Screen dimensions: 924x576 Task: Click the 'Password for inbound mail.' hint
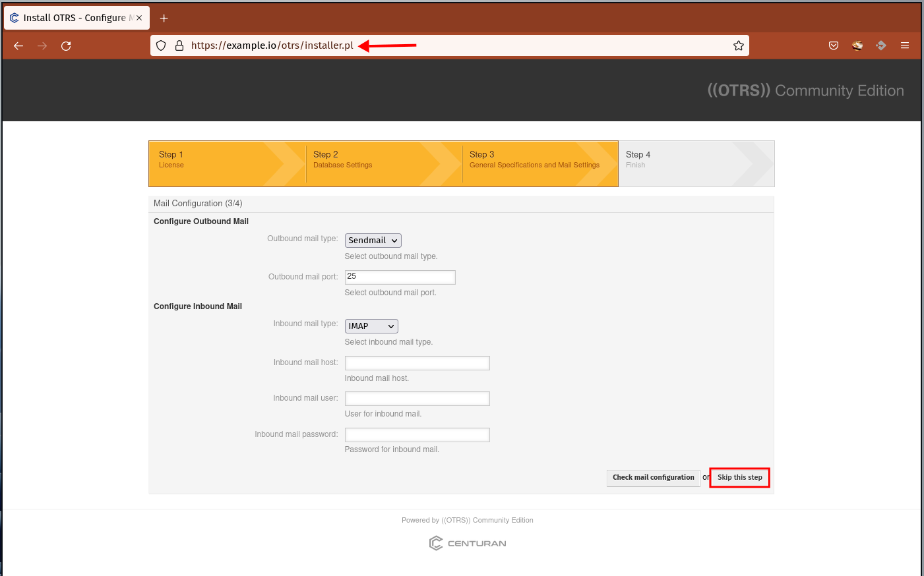(392, 449)
